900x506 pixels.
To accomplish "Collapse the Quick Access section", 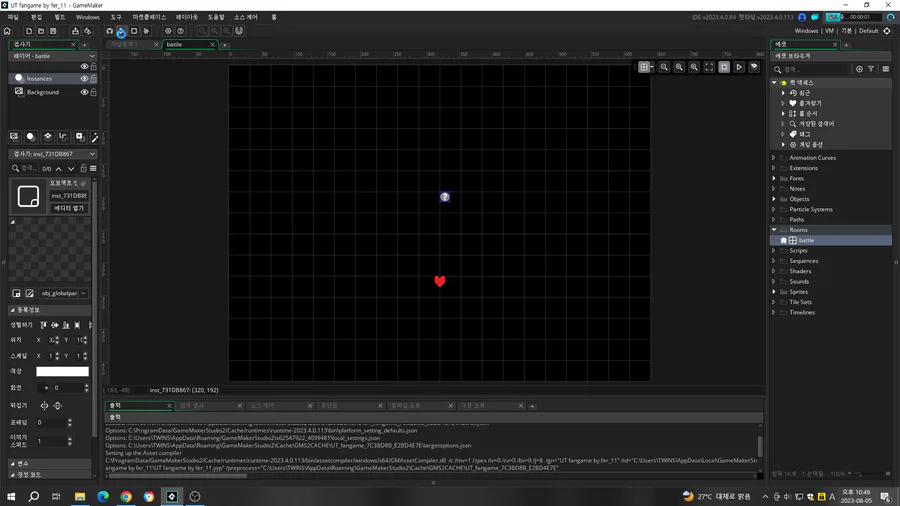I will point(774,83).
